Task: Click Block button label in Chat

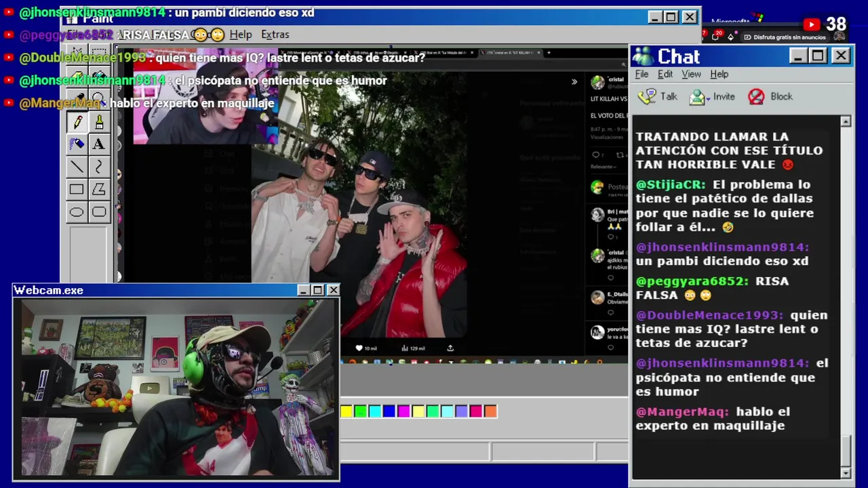Action: (x=781, y=96)
